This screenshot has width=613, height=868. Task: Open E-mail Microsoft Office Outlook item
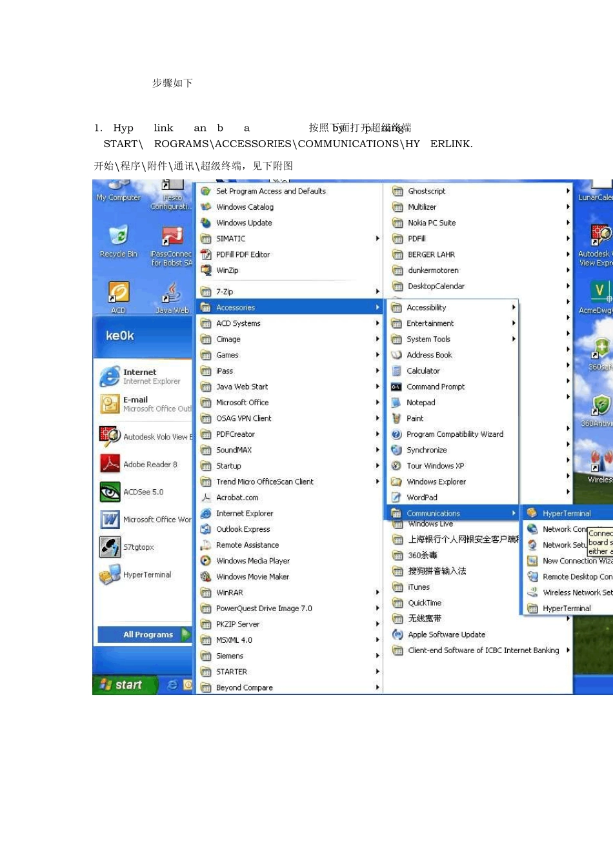pos(145,404)
